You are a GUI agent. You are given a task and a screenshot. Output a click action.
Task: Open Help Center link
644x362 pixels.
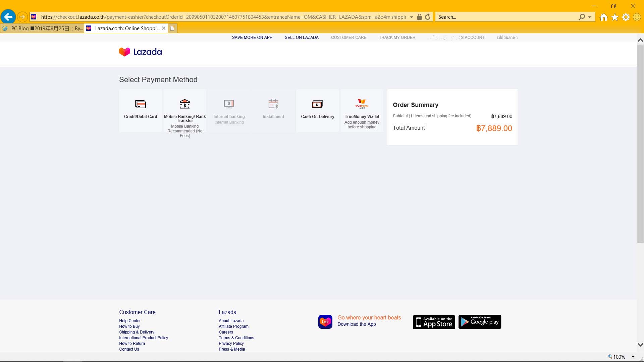click(130, 321)
